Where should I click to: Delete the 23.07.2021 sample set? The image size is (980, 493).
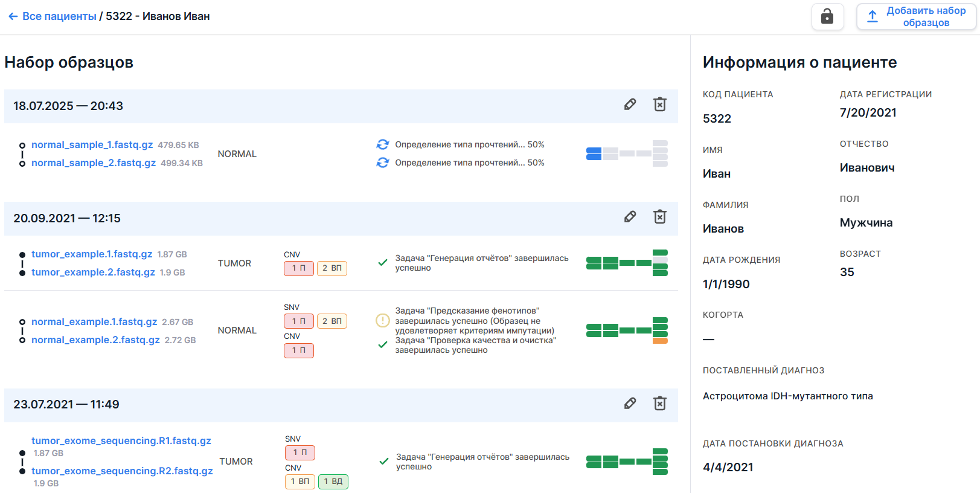(660, 404)
